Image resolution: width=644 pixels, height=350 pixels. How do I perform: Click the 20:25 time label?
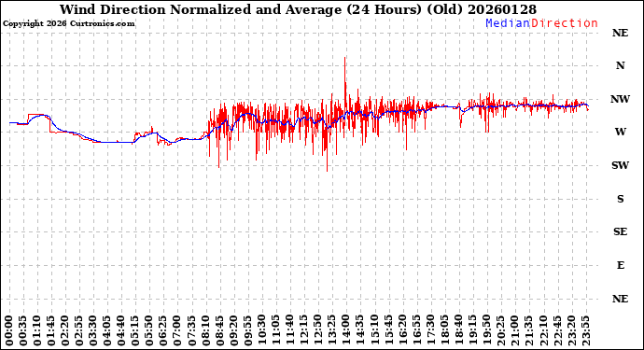point(501,330)
